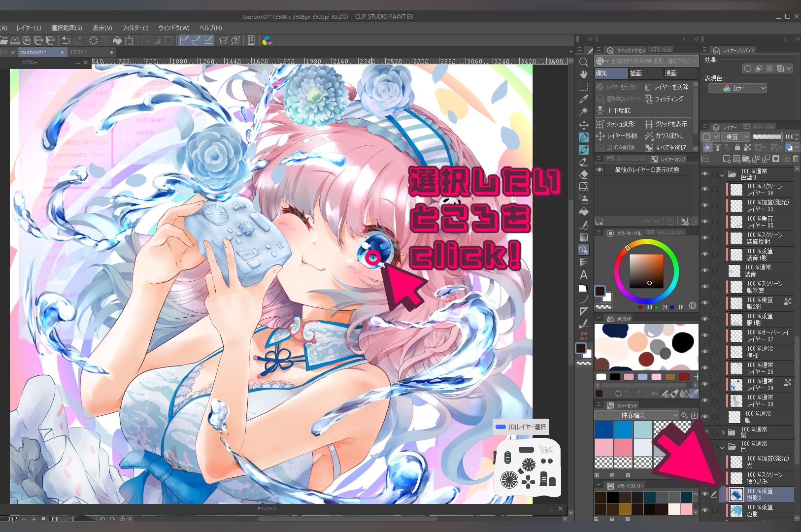Toggle visibility of レイヤー 36 layer

[x=705, y=190]
